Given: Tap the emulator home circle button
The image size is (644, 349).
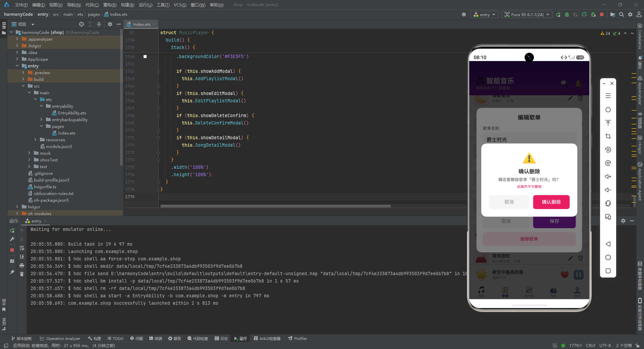Looking at the screenshot, I should [608, 257].
